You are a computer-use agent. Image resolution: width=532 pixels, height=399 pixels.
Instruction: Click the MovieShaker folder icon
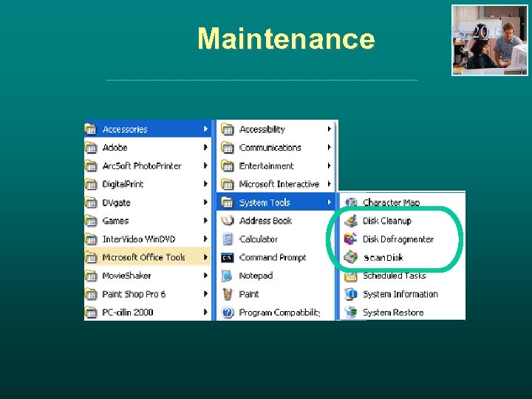pos(91,276)
